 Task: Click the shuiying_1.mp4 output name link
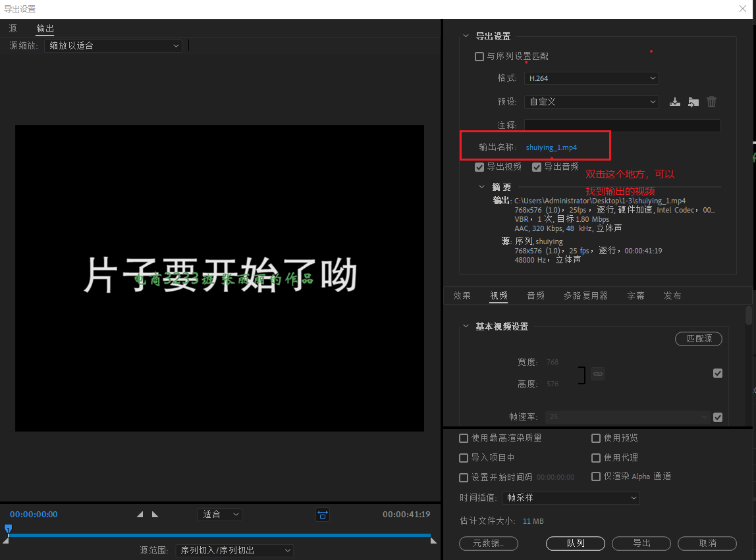(551, 147)
